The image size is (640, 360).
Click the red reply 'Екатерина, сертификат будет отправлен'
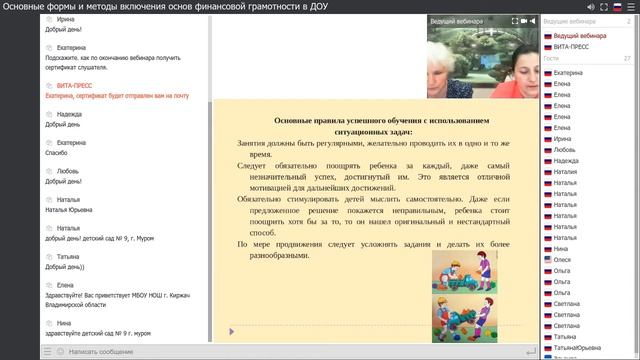tap(117, 96)
